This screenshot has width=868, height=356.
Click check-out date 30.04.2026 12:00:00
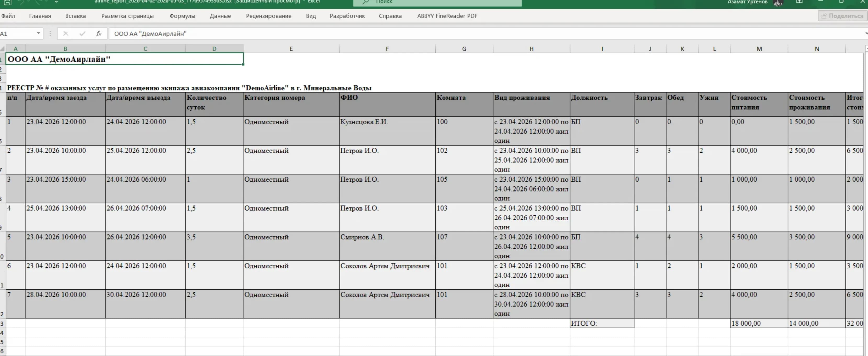pos(145,304)
